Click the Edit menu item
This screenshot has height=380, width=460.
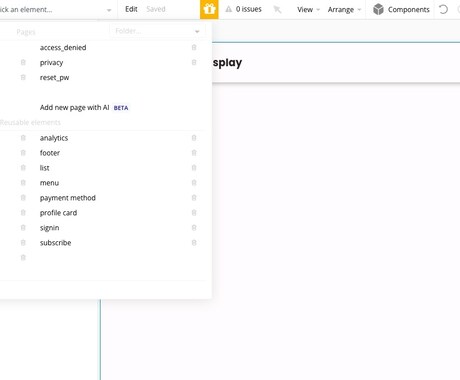click(x=131, y=9)
